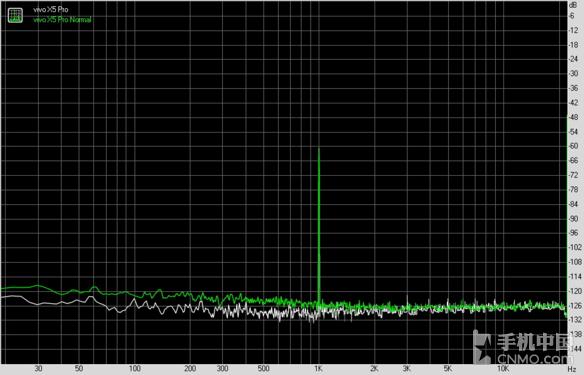This screenshot has height=375, width=584.
Task: Click the -90 value on the dB scale
Action: pyautogui.click(x=574, y=219)
